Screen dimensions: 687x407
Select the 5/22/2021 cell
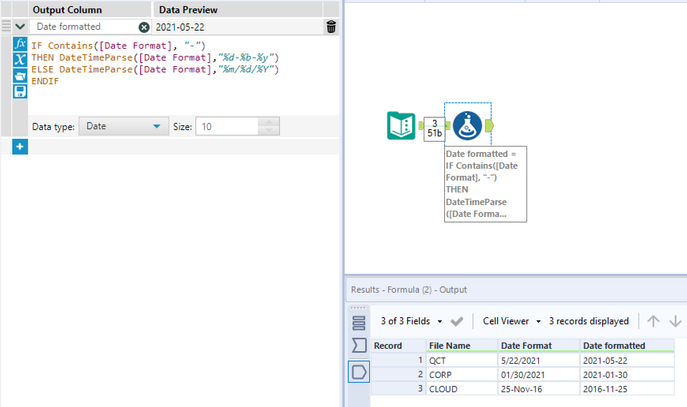pos(539,361)
